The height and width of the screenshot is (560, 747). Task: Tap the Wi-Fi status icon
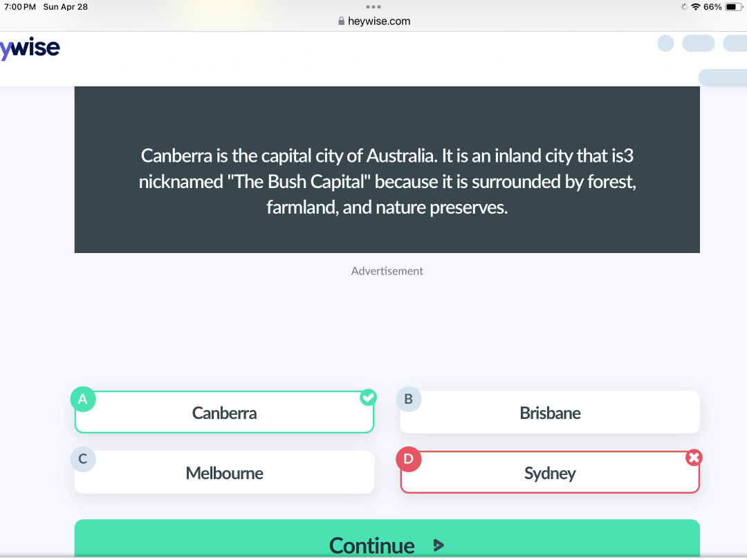pos(696,7)
